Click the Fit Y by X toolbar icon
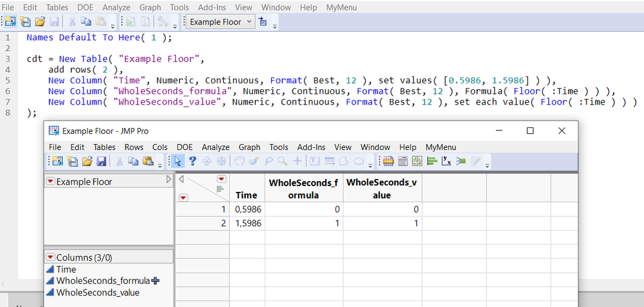 click(x=447, y=161)
